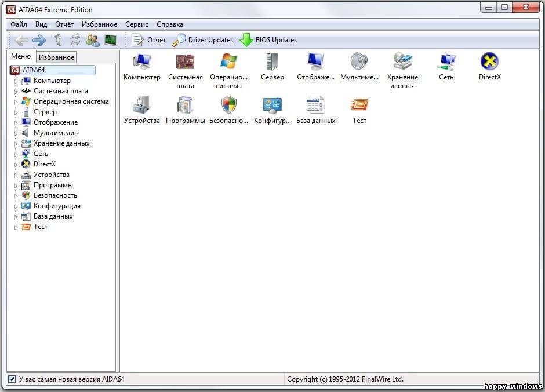Image resolution: width=545 pixels, height=392 pixels.
Task: Click the Driver Updates toolbar button
Action: click(203, 40)
